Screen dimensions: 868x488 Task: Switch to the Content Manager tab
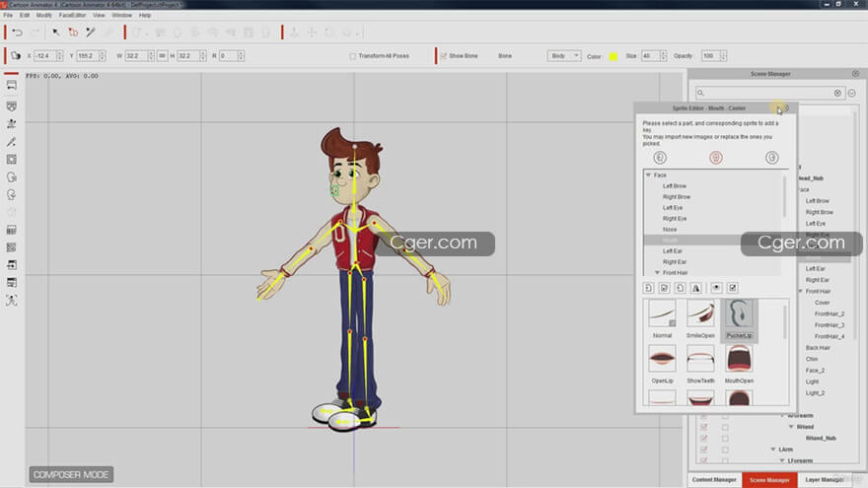pyautogui.click(x=714, y=480)
